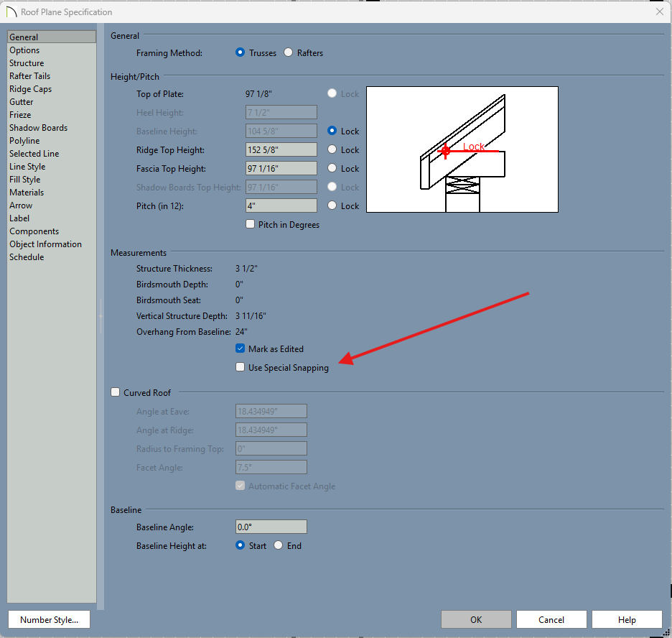The width and height of the screenshot is (672, 638).
Task: Select Trusses framing method radio button
Action: click(x=241, y=52)
